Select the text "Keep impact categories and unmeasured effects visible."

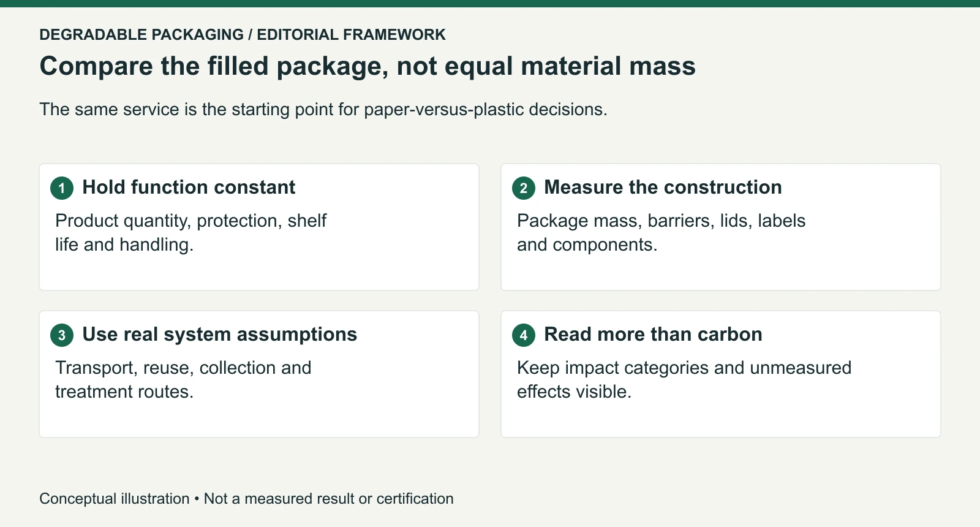(684, 379)
